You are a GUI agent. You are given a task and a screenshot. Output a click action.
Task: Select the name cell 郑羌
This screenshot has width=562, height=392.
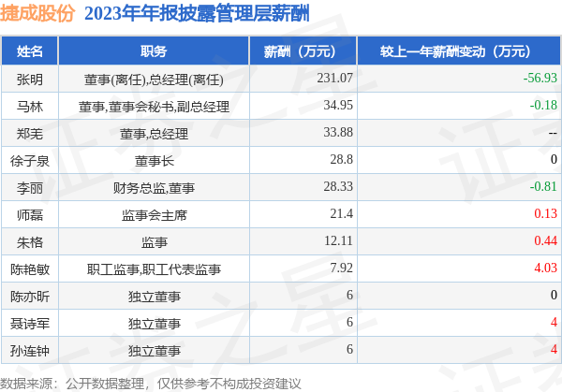(x=29, y=134)
